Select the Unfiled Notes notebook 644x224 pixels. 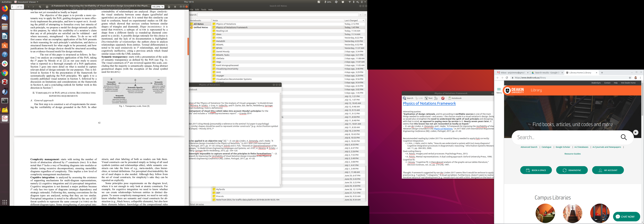(201, 27)
